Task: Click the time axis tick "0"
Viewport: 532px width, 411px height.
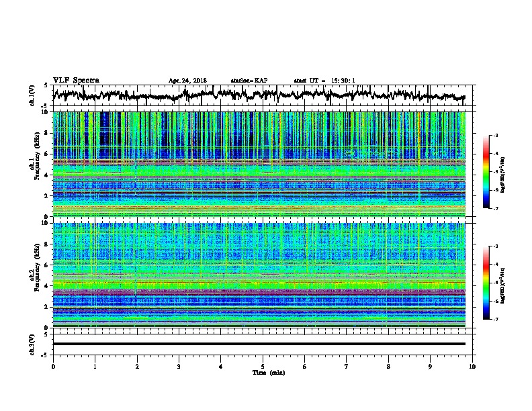Action: coord(53,367)
